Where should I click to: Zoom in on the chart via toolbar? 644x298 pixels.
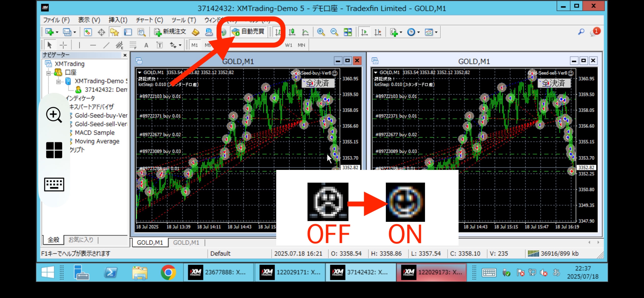[x=321, y=32]
